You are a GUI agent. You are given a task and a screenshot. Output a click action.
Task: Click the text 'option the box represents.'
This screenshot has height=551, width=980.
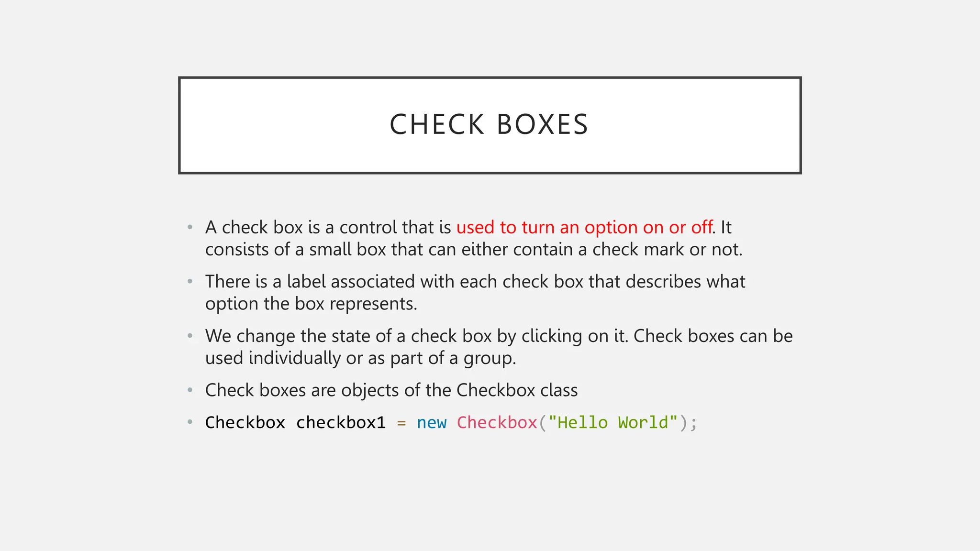[311, 304]
